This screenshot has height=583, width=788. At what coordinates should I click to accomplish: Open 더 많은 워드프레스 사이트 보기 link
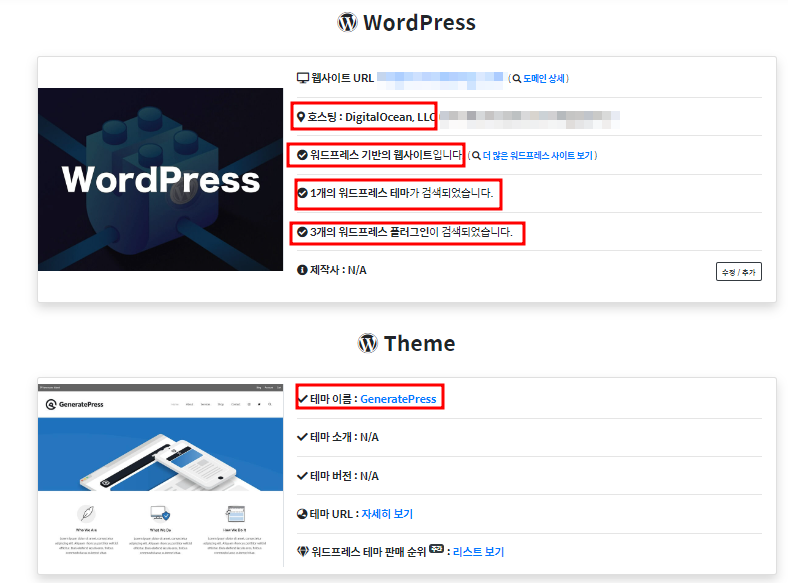[538, 155]
